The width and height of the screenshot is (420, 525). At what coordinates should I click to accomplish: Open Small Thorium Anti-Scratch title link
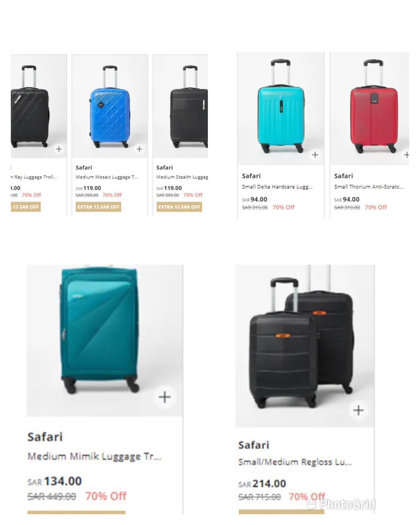click(369, 187)
